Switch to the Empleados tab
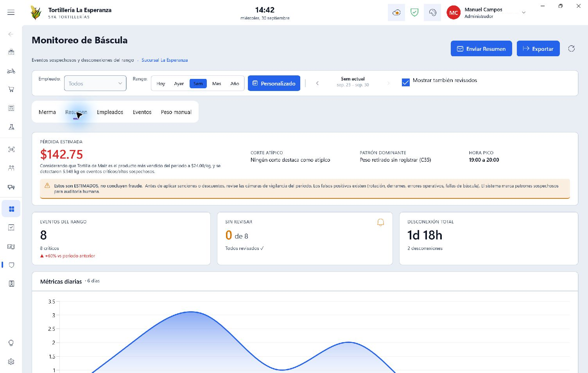Image resolution: width=588 pixels, height=373 pixels. (x=110, y=112)
